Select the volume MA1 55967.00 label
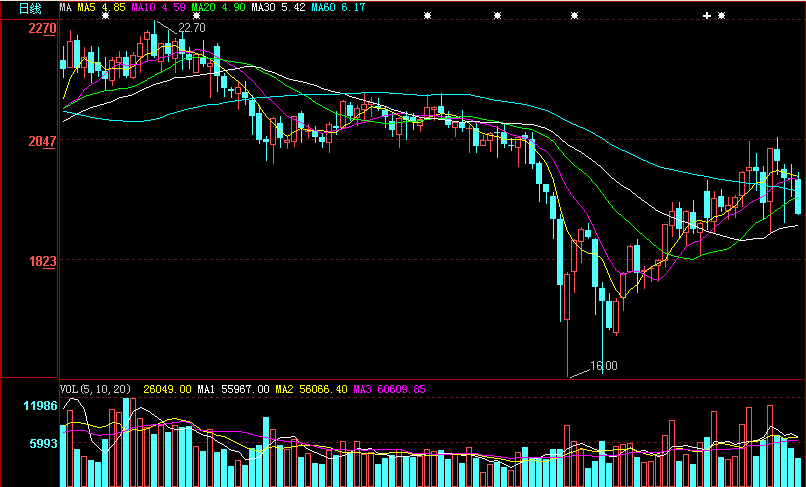Viewport: 806px width, 487px height. pos(233,388)
